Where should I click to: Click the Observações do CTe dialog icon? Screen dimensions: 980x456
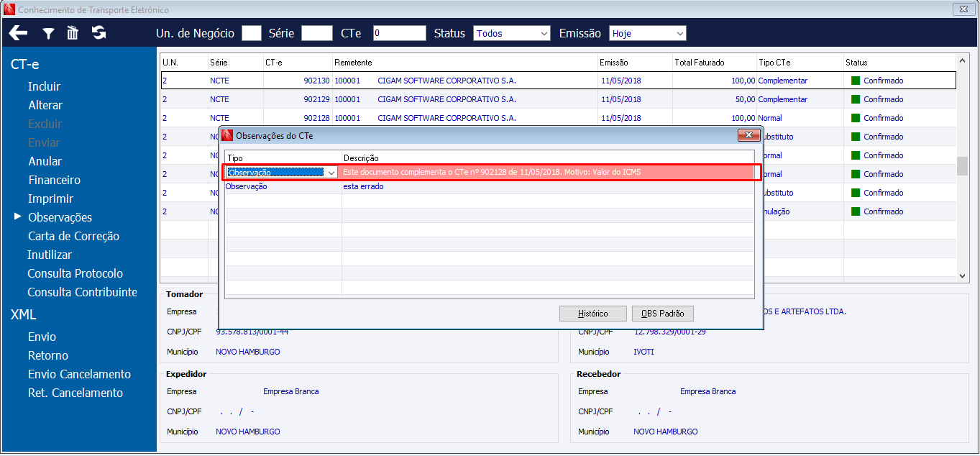coord(227,135)
